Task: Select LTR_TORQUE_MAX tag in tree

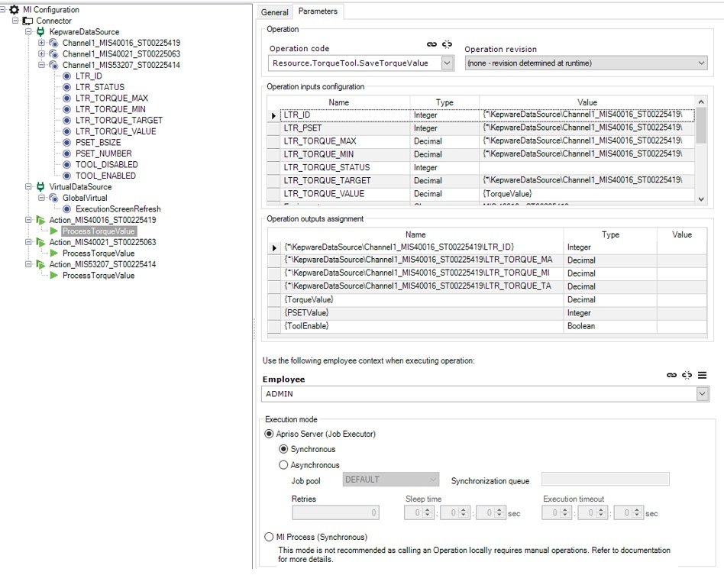Action: [112, 99]
